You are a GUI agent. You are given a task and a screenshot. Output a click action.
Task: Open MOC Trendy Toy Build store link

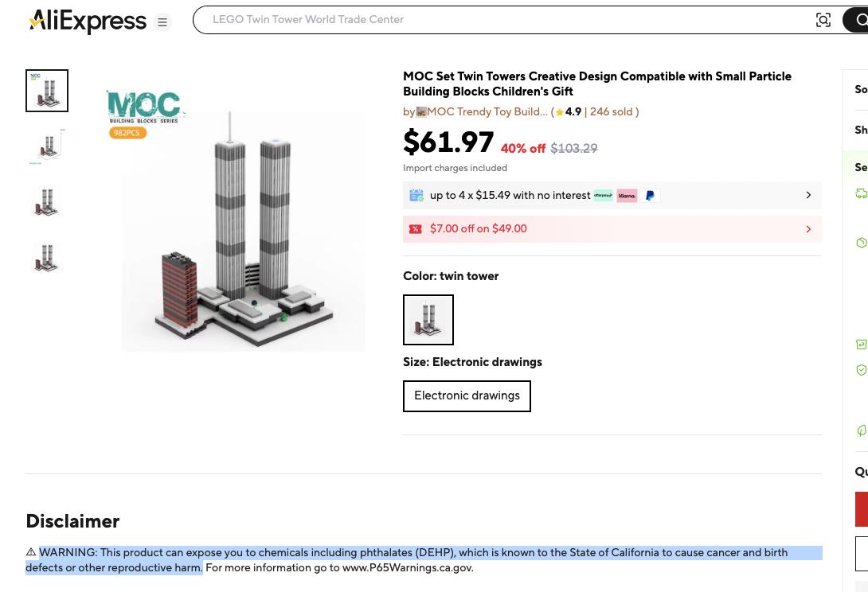coord(487,112)
